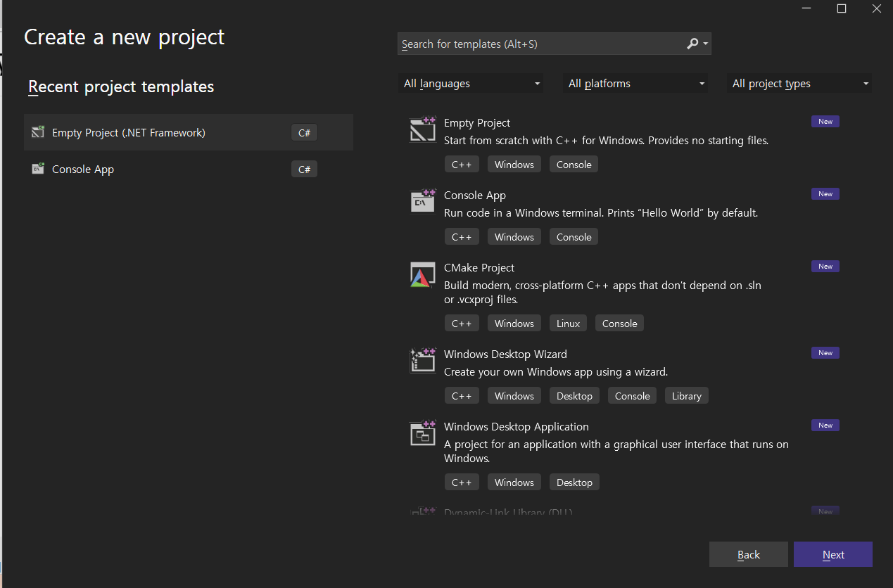Click the Desktop tag under Windows Desktop Wizard
This screenshot has height=588, width=893.
tap(574, 396)
